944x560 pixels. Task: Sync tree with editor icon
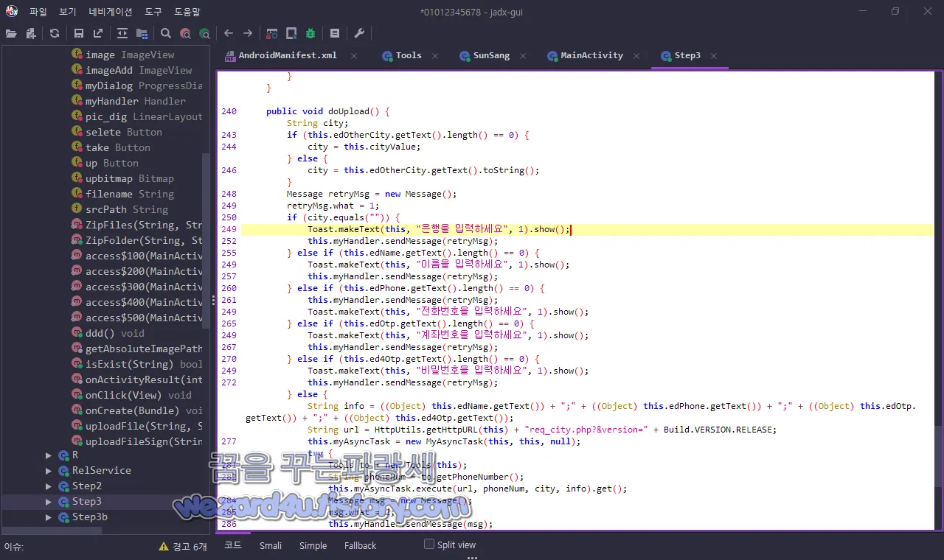click(122, 33)
